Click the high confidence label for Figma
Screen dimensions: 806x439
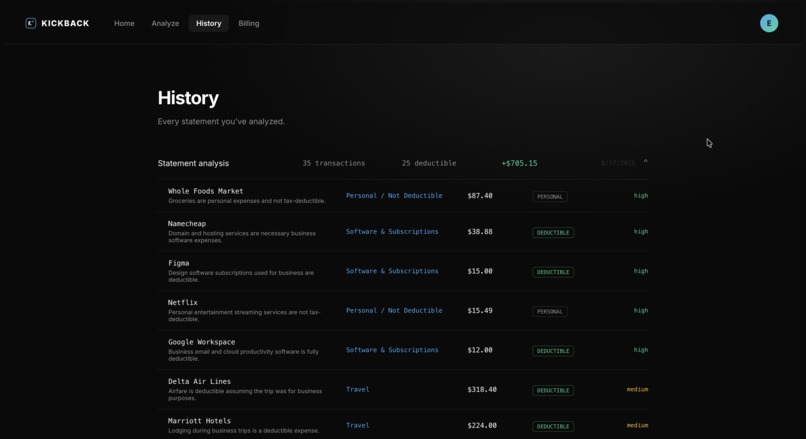coord(640,271)
